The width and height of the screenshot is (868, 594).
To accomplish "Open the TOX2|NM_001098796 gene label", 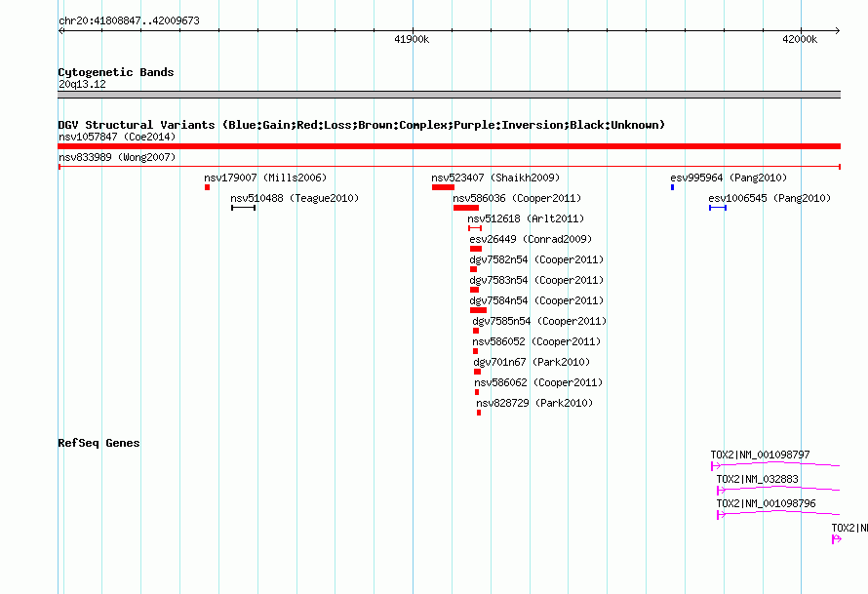I will point(767,503).
